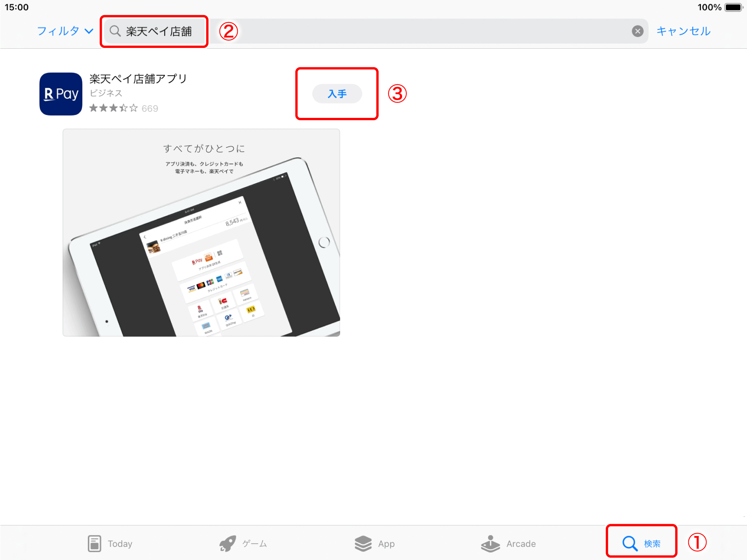
Task: Switch to the Today tab label
Action: click(x=120, y=544)
